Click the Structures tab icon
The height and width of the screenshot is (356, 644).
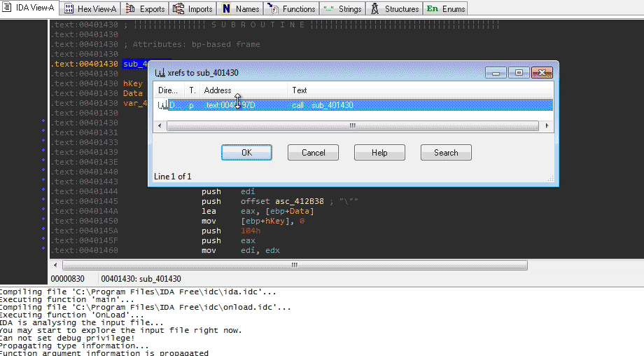click(375, 9)
